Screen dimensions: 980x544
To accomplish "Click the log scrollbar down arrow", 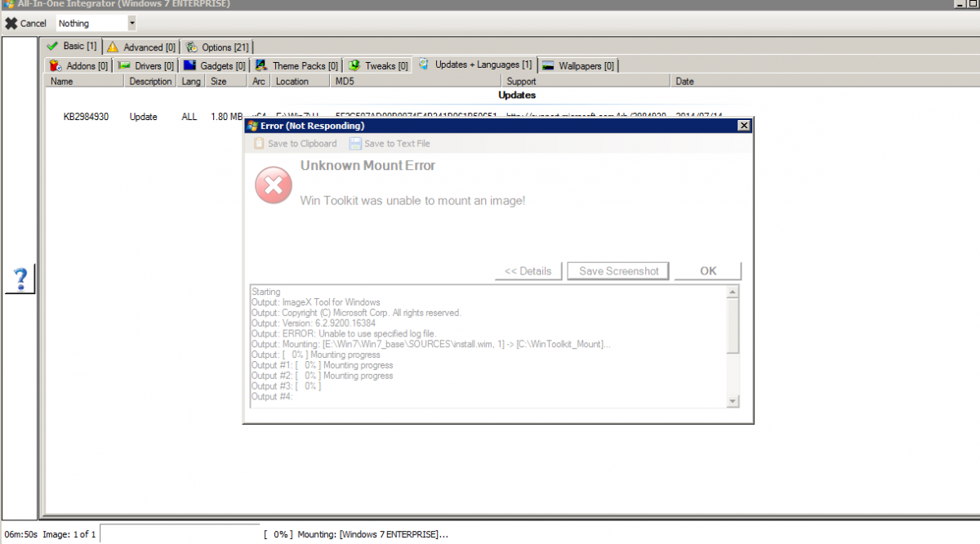I will click(733, 400).
